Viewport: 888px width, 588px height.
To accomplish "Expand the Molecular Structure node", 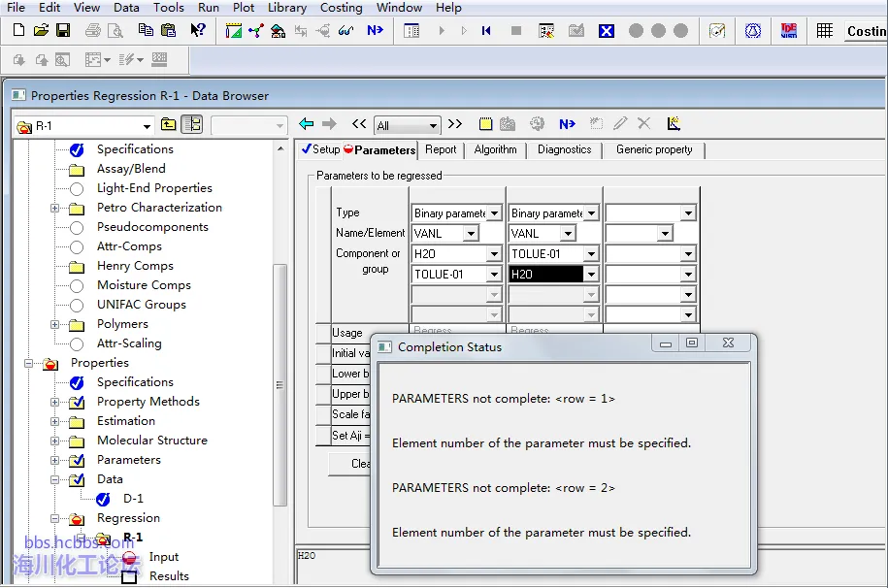I will pos(54,441).
